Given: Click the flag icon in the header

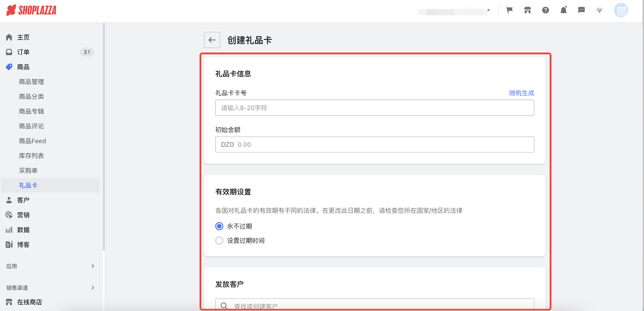Looking at the screenshot, I should 509,10.
